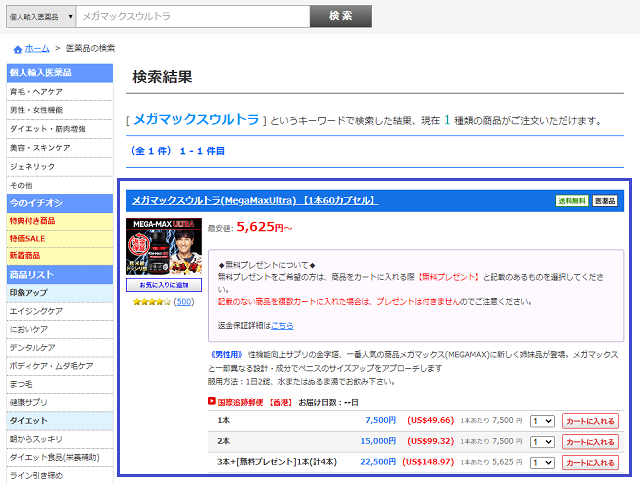Open the まつ毛 sidebar item
The height and width of the screenshot is (484, 640).
(x=60, y=384)
